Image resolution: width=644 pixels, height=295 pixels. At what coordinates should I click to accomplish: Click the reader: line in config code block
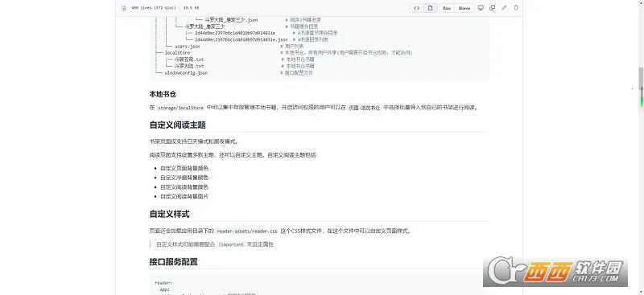tap(163, 283)
